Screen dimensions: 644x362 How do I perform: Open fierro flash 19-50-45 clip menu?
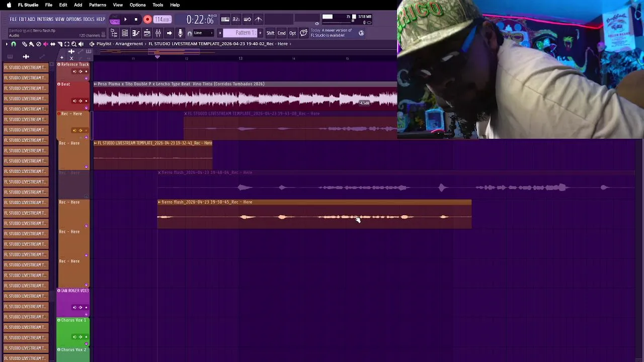[159, 202]
